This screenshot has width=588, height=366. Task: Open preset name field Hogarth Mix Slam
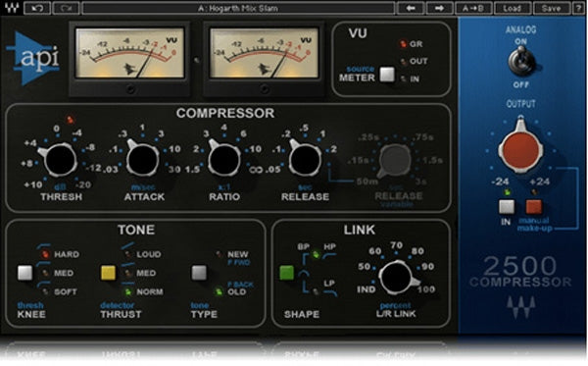[x=238, y=8]
